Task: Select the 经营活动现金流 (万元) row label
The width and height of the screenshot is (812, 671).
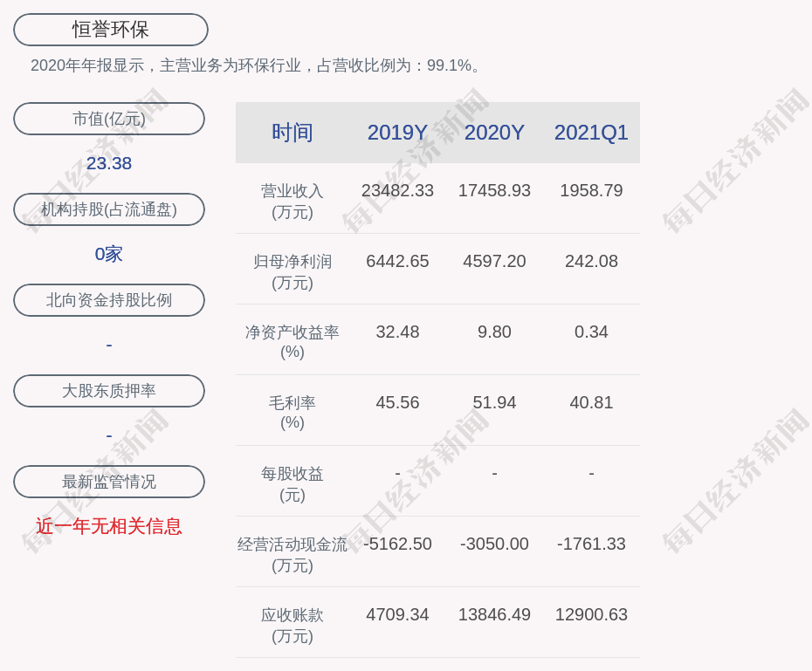Action: click(x=292, y=555)
